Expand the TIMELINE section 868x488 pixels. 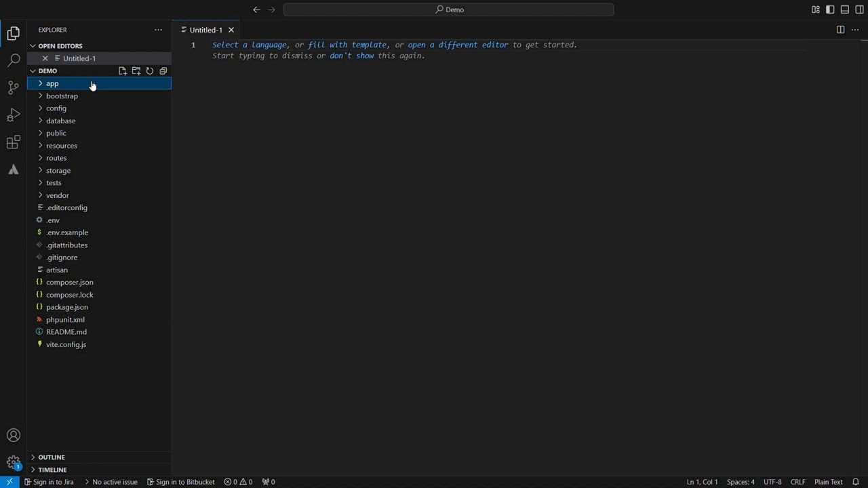click(x=99, y=470)
